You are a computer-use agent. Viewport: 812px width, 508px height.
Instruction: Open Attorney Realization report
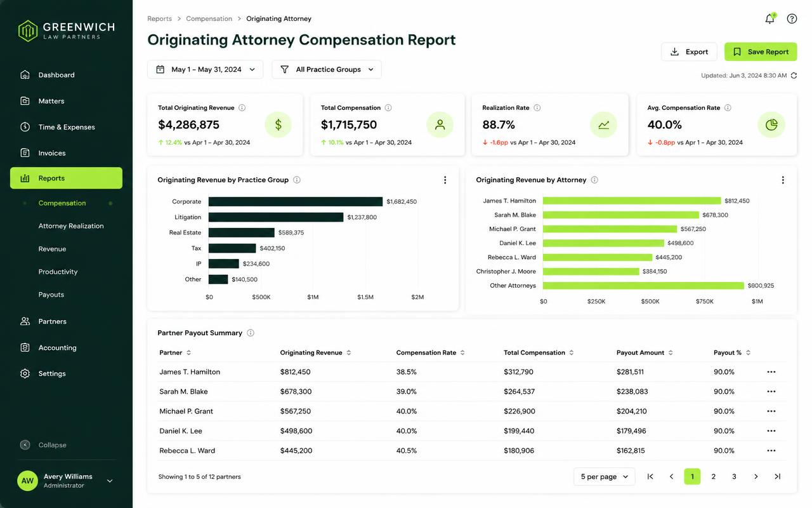71,226
